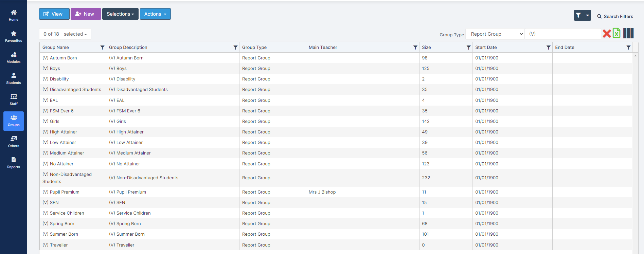Click the scrollbar up arrow
Screen dimensions: 644x254
coord(635,55)
